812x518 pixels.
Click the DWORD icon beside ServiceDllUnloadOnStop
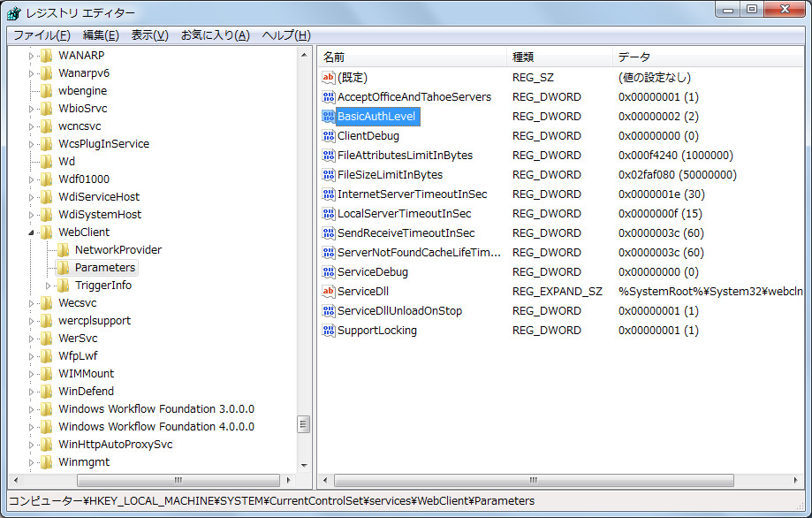[x=329, y=311]
